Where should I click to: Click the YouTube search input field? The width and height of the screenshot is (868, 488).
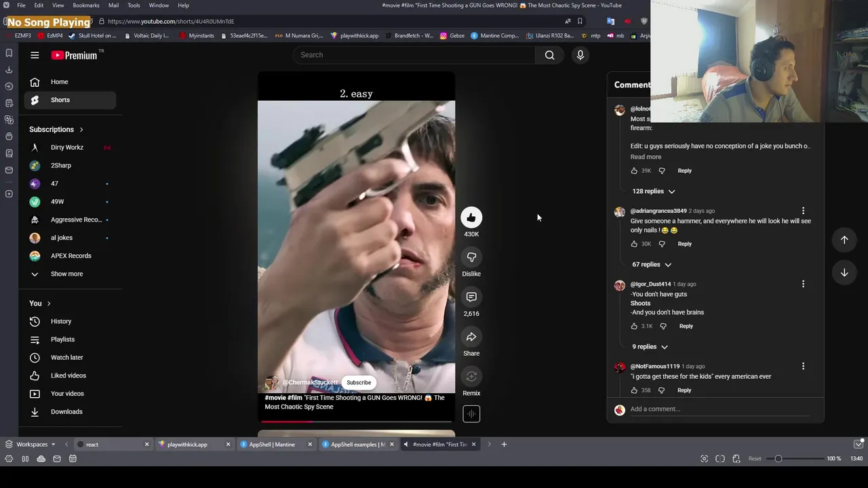(x=414, y=55)
